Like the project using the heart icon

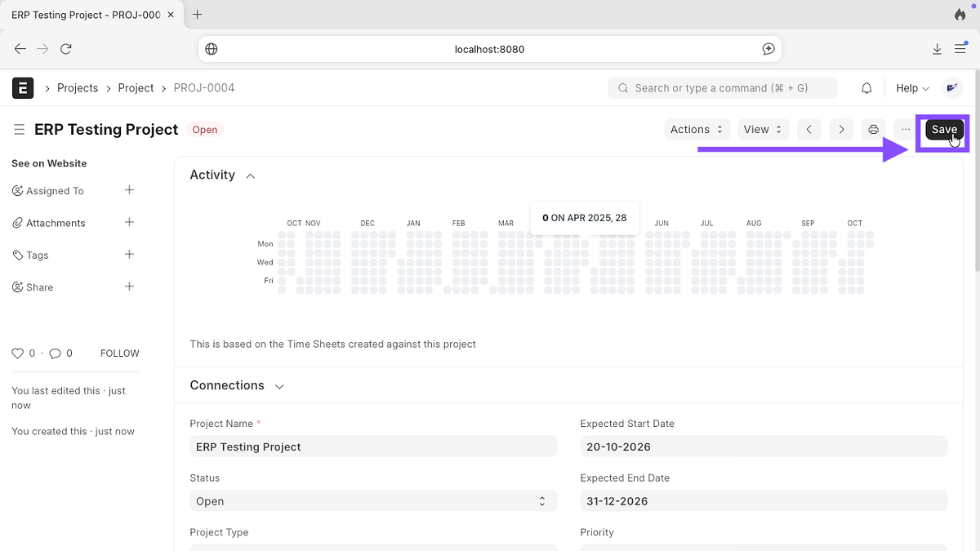16,353
